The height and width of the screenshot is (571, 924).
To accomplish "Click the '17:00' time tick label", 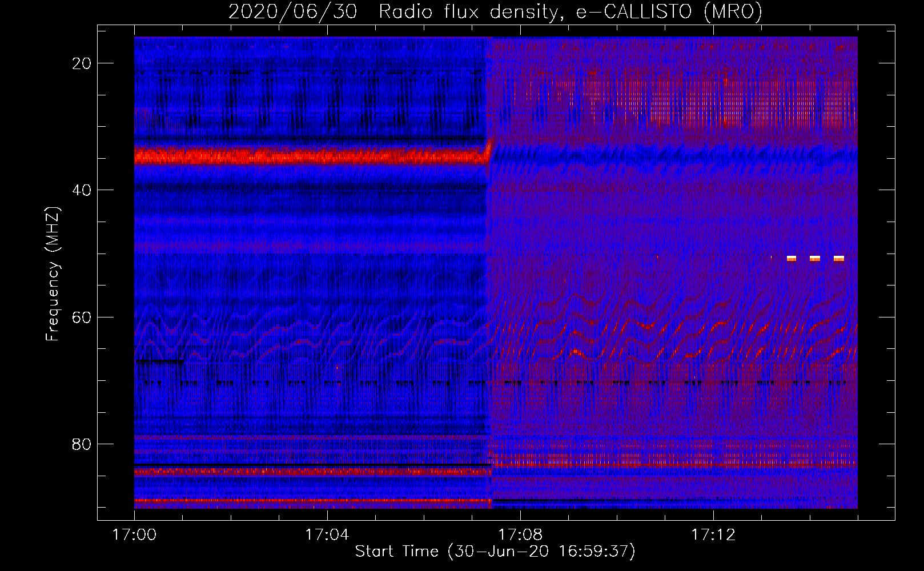I will click(134, 534).
